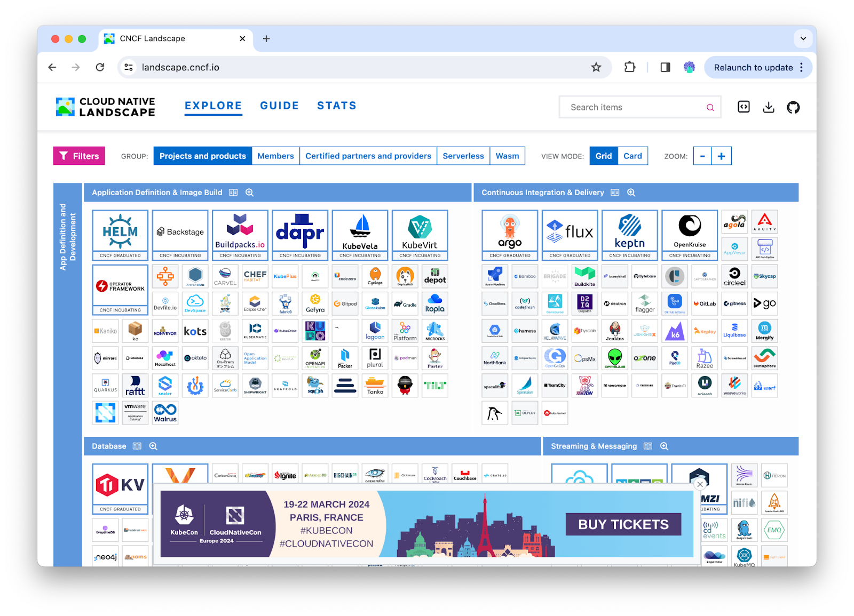
Task: Select the Flux project tile
Action: coord(570,235)
